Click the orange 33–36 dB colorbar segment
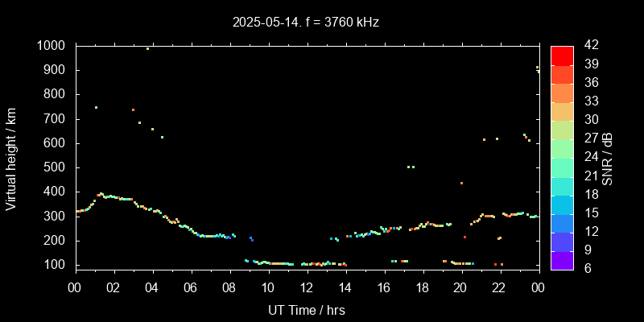644x322 pixels. click(562, 92)
